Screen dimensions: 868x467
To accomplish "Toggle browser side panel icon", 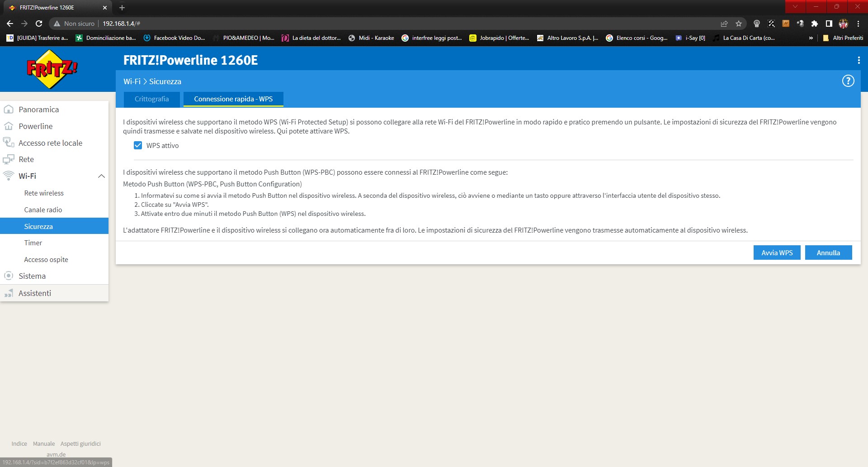I will tap(829, 24).
